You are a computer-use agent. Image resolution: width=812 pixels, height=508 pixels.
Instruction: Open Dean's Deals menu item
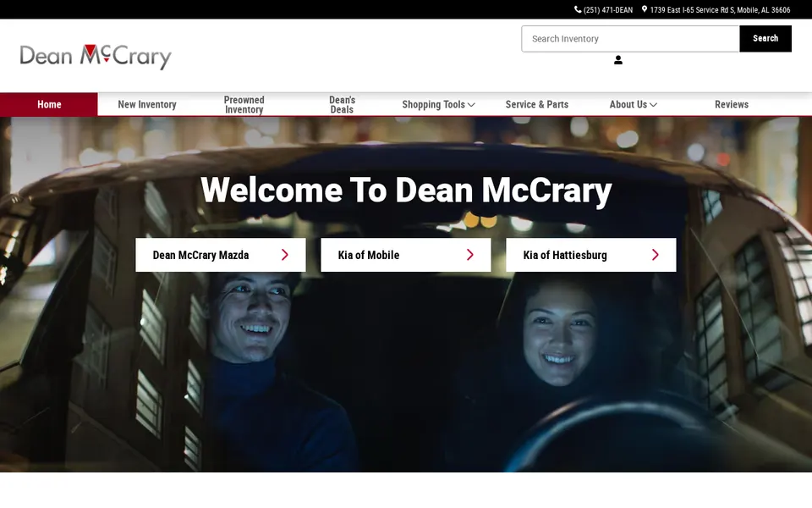click(x=343, y=104)
